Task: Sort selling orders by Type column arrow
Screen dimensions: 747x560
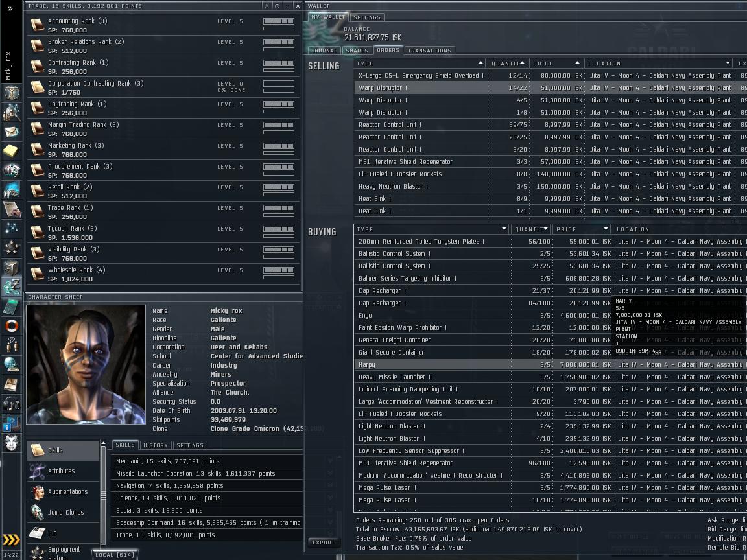Action: 480,63
